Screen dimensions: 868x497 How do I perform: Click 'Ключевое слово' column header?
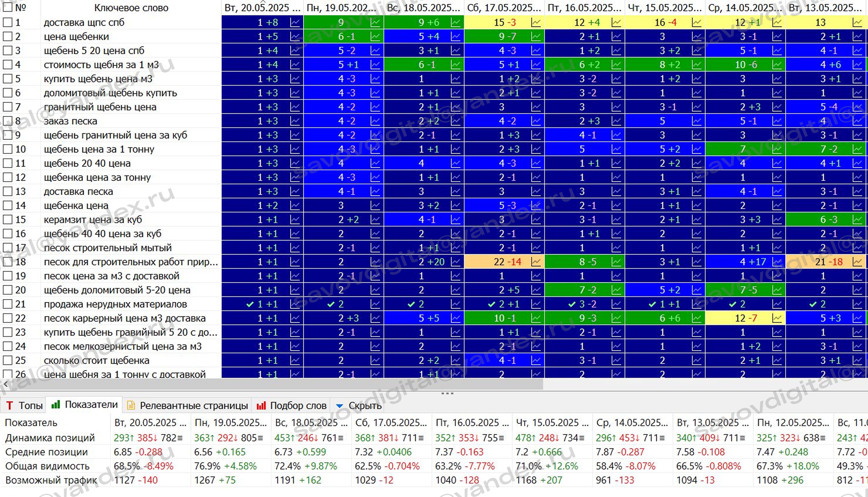131,8
